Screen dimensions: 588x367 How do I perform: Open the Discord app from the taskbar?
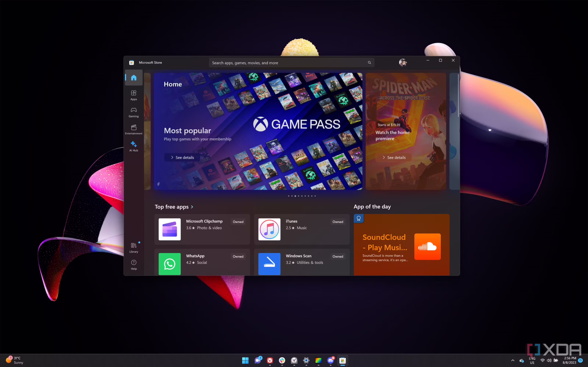point(331,360)
